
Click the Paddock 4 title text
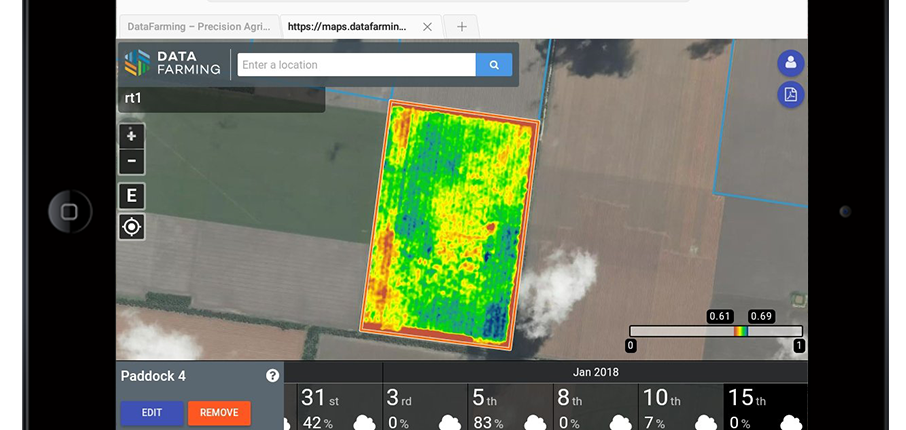[153, 376]
